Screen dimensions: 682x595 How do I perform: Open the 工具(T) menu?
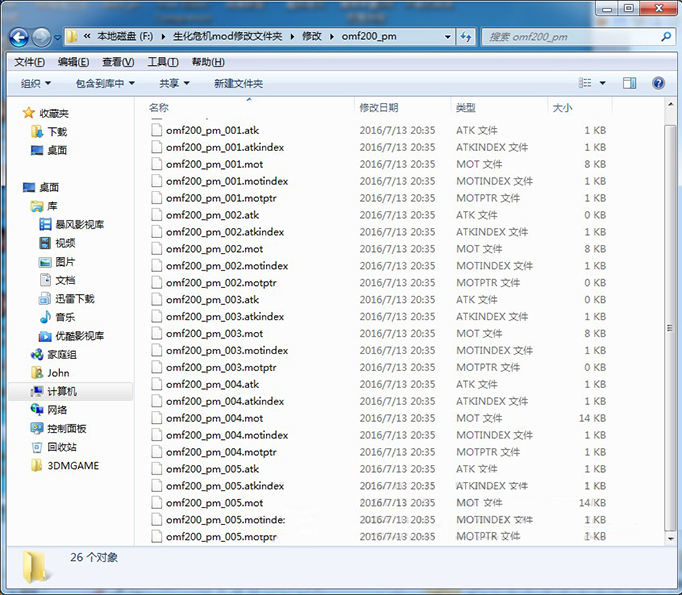(x=163, y=62)
